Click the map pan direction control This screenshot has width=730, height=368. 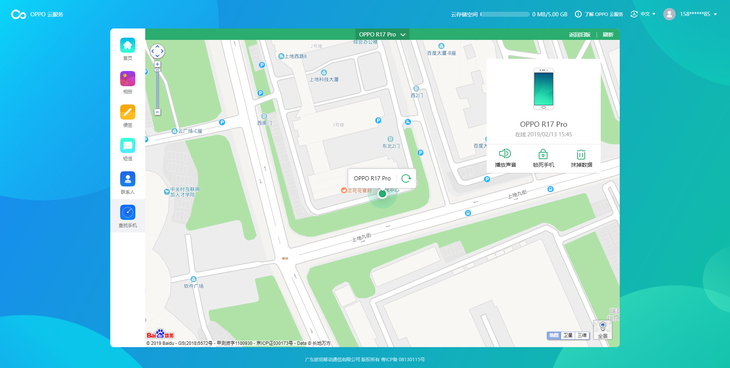pyautogui.click(x=157, y=51)
